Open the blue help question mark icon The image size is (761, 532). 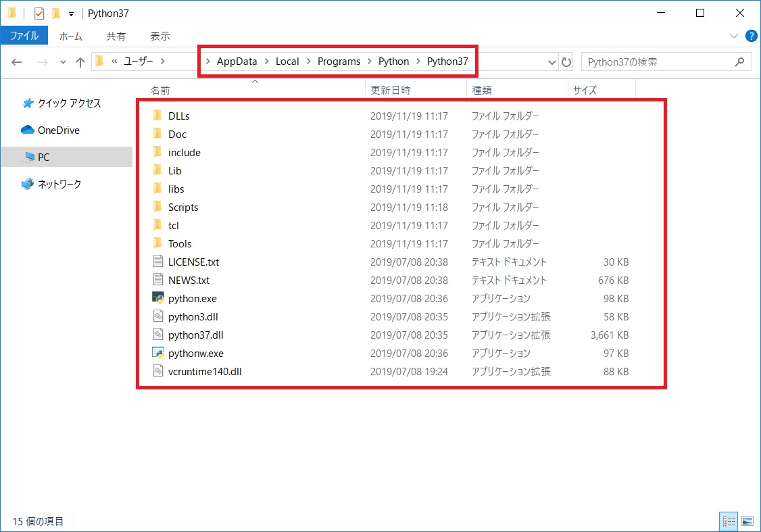[752, 36]
